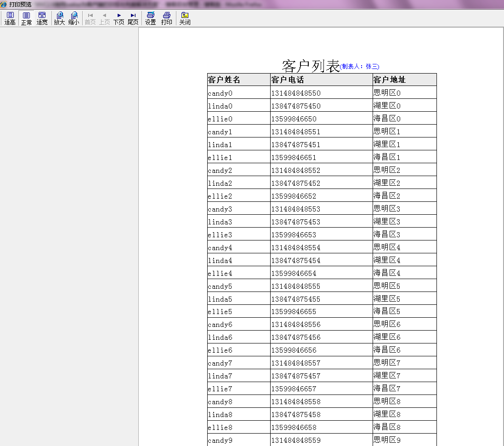Click the 打印预览 window title text
The height and width of the screenshot is (446, 504).
pos(20,5)
